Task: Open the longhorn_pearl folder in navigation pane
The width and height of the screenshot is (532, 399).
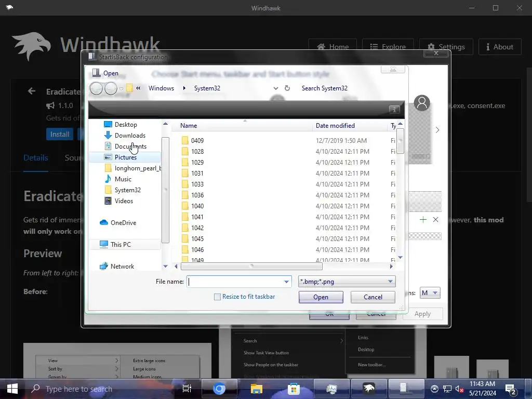Action: [x=133, y=168]
